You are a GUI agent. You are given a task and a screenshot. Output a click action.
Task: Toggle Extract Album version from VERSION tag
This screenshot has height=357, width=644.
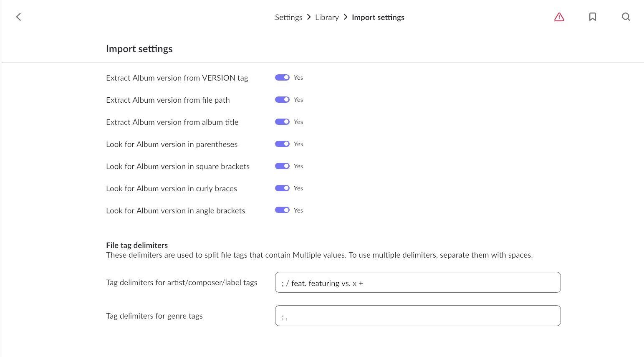coord(282,78)
